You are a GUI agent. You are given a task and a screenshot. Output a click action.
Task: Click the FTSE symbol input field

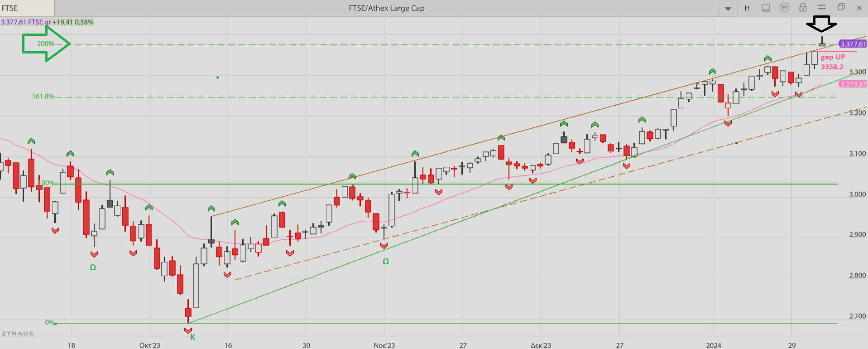click(27, 8)
